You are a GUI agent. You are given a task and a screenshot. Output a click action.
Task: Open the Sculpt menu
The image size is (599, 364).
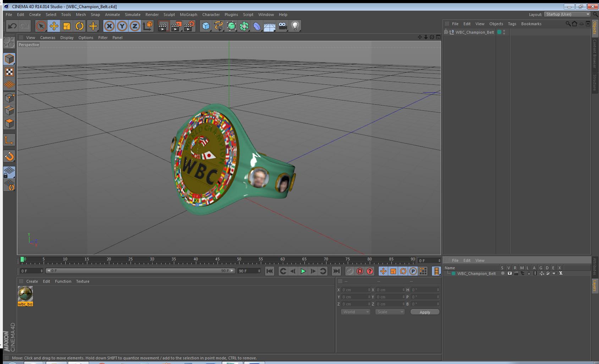point(169,15)
